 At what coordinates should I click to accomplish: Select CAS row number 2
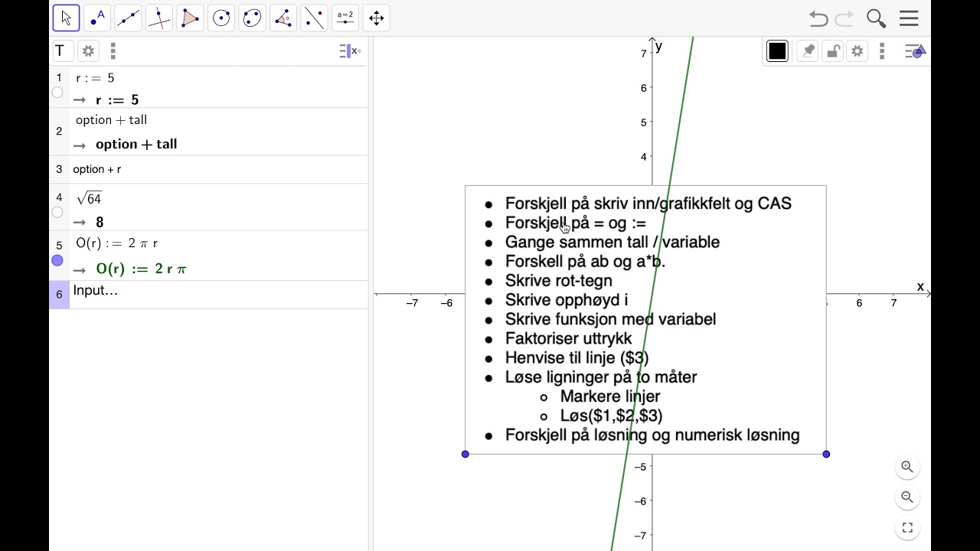click(59, 131)
